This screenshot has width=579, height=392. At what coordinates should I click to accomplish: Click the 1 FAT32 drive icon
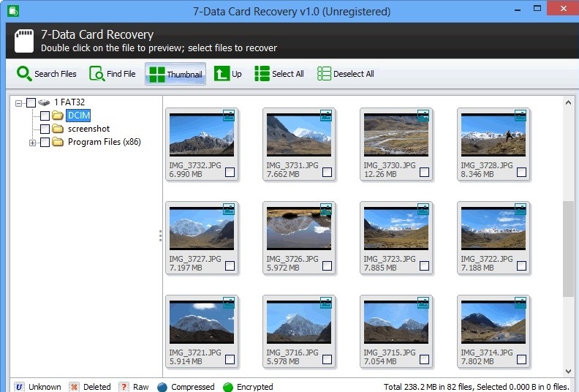44,102
